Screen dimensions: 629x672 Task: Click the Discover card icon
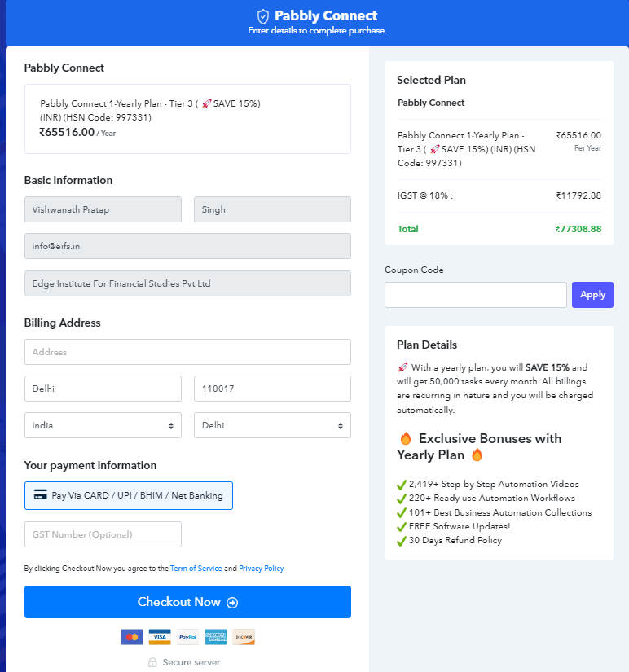[x=244, y=637]
